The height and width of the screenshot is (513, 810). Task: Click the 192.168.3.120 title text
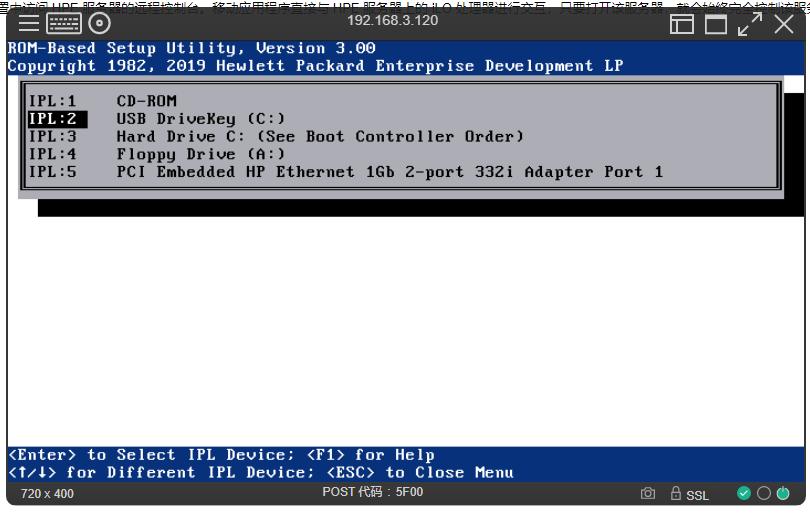[x=393, y=21]
